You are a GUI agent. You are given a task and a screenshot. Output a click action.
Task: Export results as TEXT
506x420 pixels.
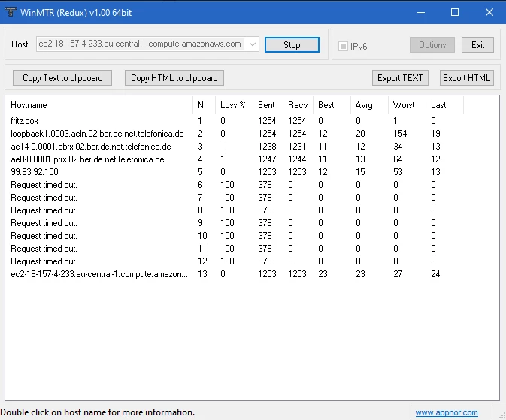(x=400, y=77)
